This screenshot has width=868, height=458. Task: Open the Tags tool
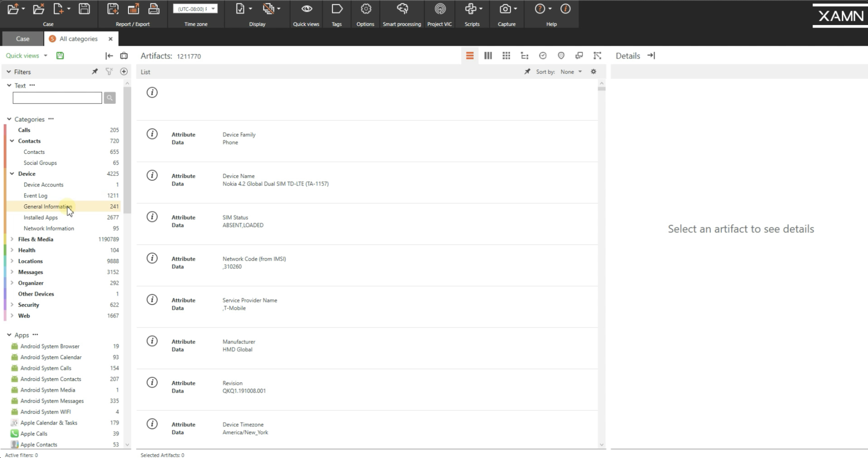tap(337, 9)
